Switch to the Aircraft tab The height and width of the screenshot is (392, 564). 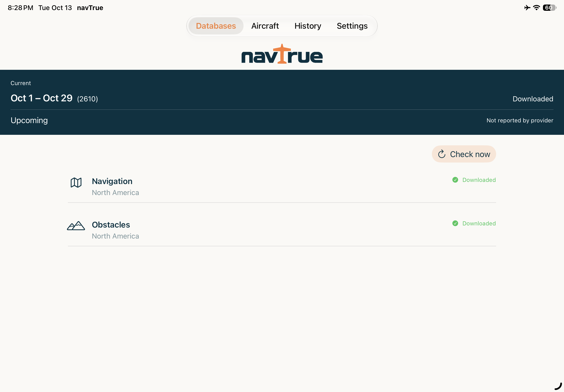pyautogui.click(x=265, y=26)
